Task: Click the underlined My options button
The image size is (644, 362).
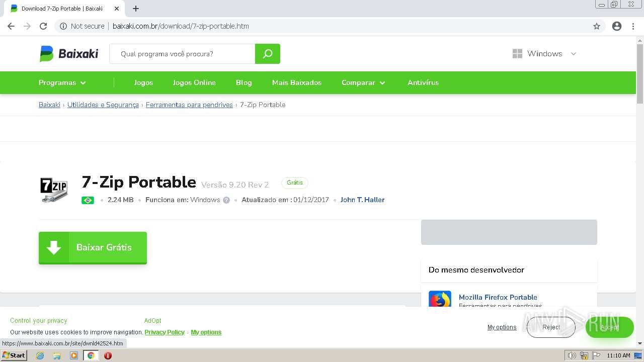Action: [x=502, y=327]
